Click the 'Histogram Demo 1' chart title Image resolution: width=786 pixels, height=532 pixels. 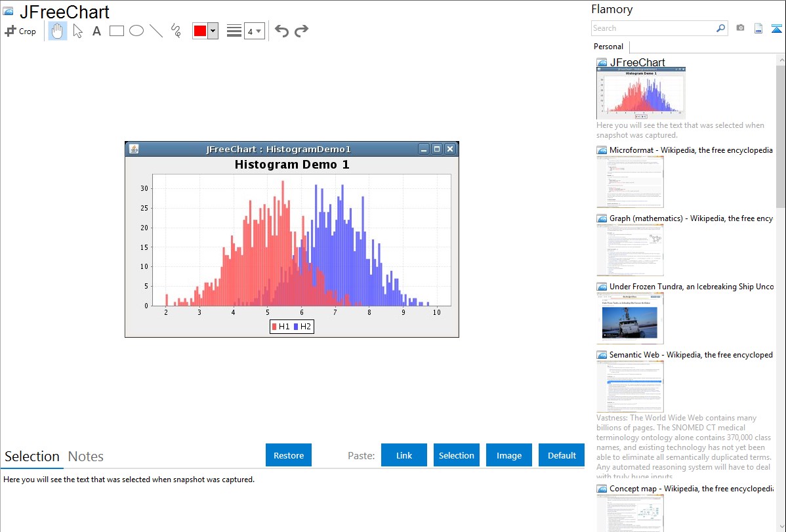[292, 165]
